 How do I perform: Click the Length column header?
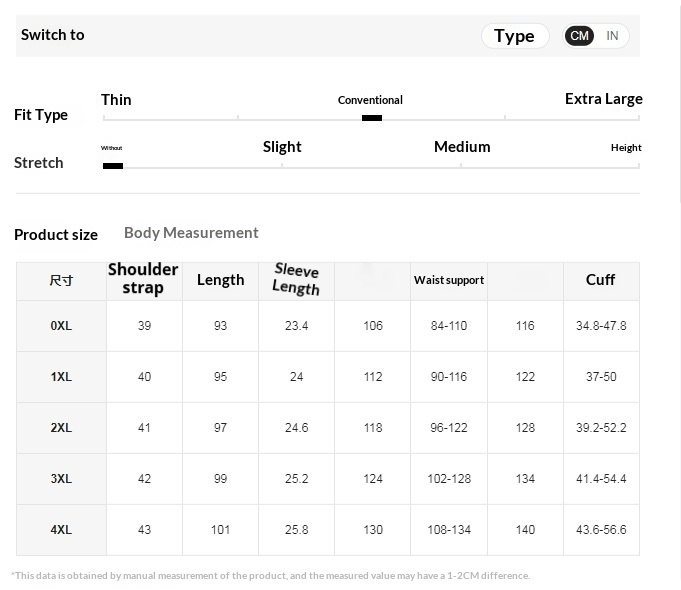220,280
